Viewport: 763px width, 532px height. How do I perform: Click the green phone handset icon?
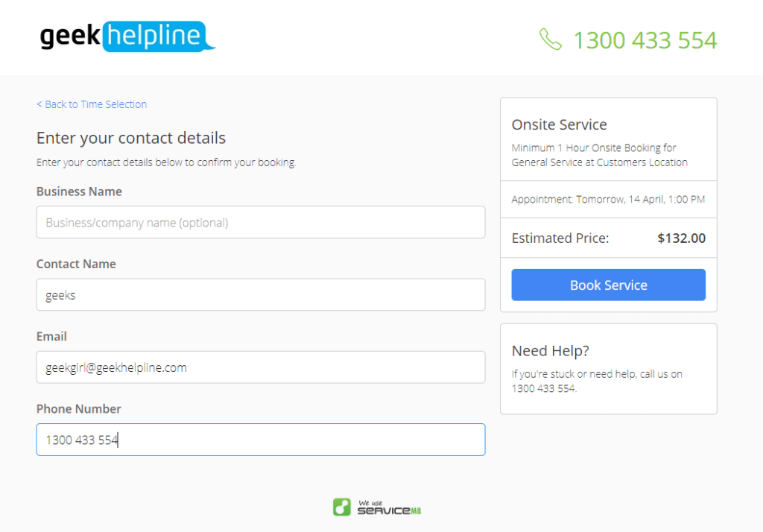point(551,39)
